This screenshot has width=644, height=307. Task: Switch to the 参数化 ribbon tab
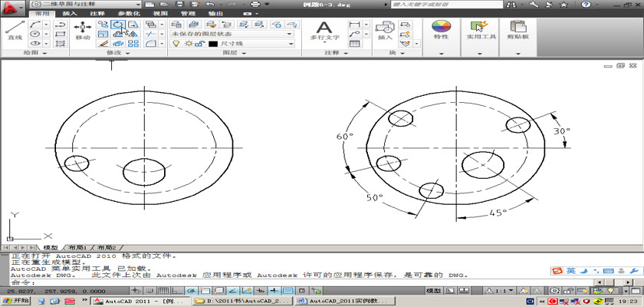[x=128, y=14]
